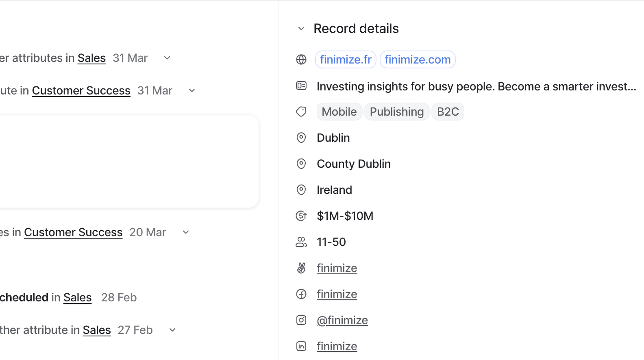The width and height of the screenshot is (644, 360).
Task: Select the Publishing category tag
Action: click(396, 112)
